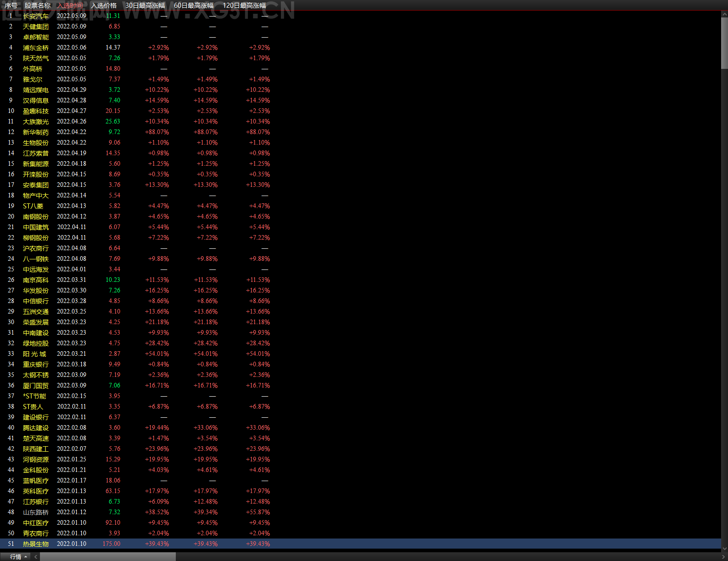
Task: Sort by the 入选价格 column header
Action: point(104,6)
